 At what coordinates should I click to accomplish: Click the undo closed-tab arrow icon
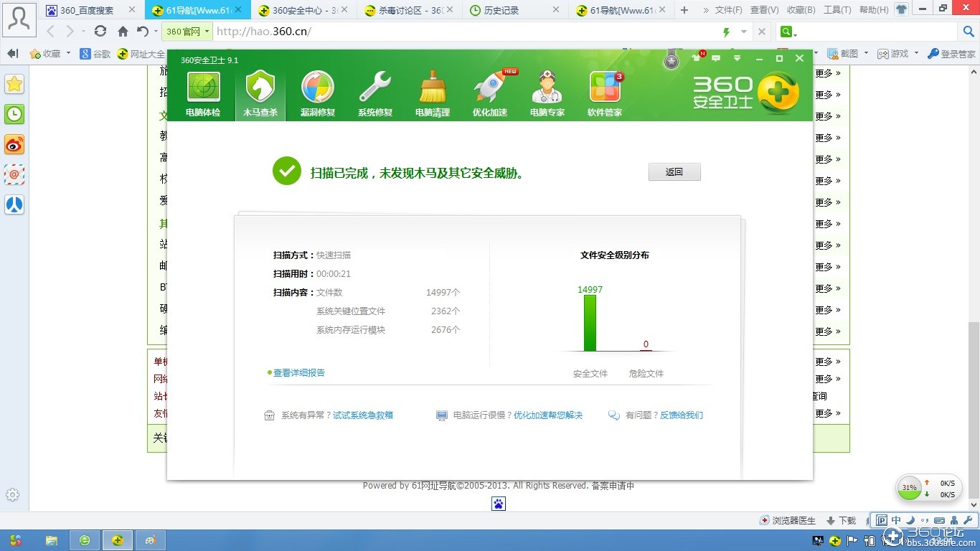click(143, 32)
